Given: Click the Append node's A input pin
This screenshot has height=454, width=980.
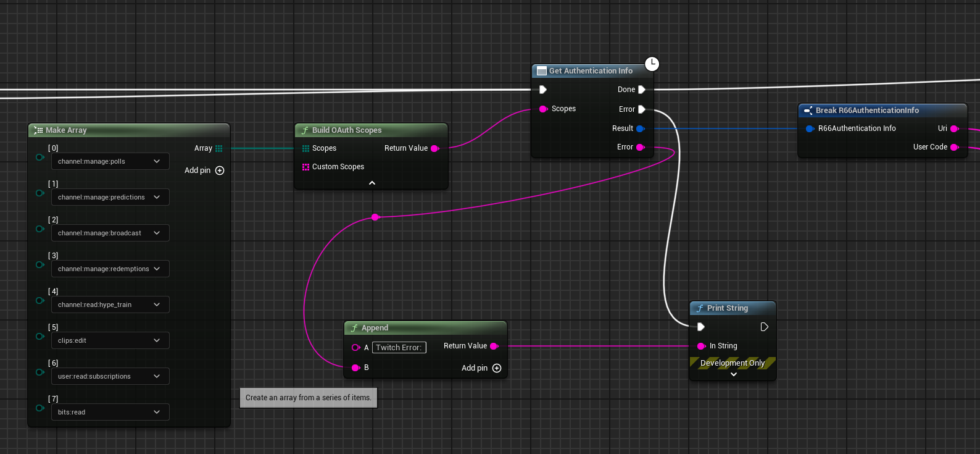Looking at the screenshot, I should click(356, 348).
